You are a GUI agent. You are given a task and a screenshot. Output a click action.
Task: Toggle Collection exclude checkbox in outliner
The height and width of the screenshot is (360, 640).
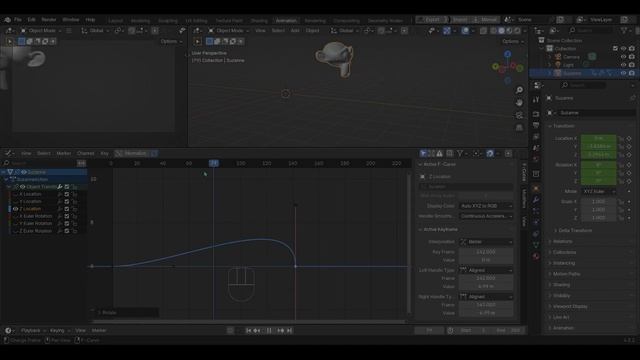click(616, 49)
